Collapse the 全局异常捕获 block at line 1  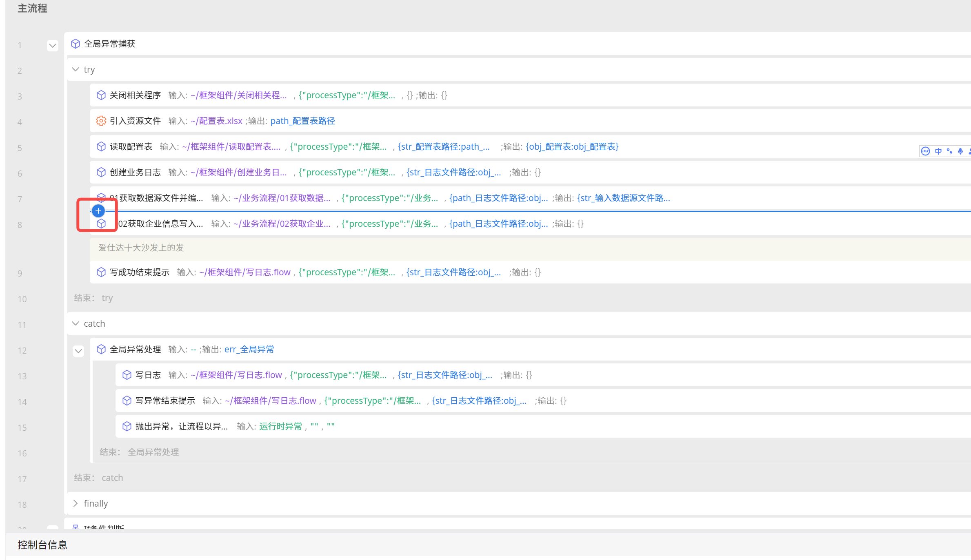[x=52, y=45]
